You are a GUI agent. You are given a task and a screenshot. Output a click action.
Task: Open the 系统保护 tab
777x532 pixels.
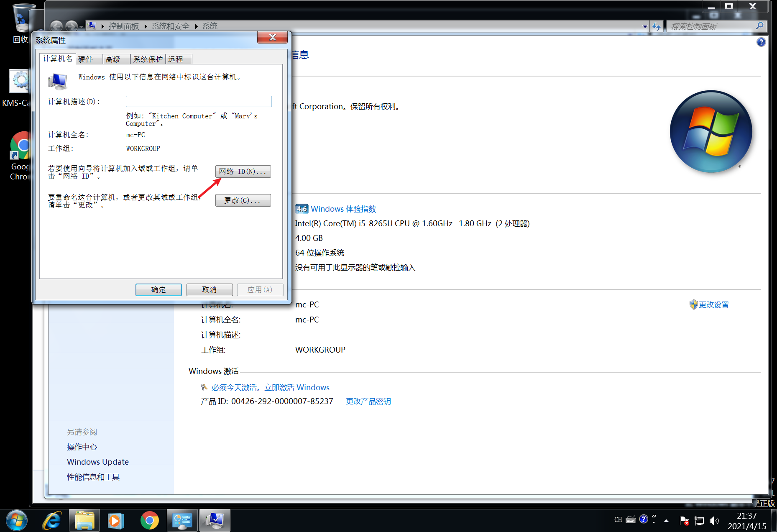coord(148,59)
